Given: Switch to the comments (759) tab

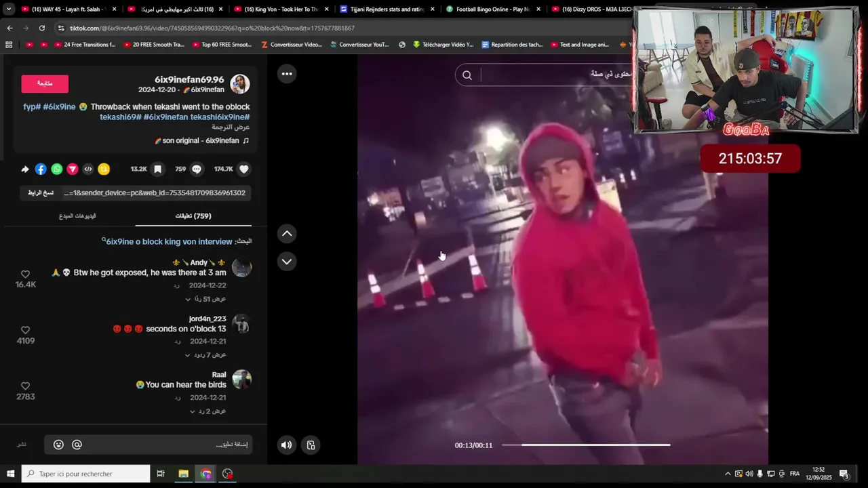Looking at the screenshot, I should [193, 216].
